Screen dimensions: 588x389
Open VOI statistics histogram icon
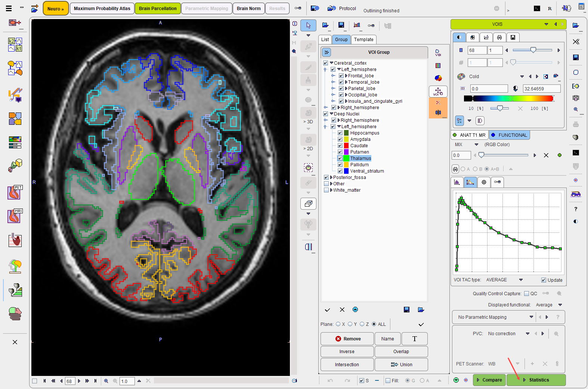coord(357,25)
